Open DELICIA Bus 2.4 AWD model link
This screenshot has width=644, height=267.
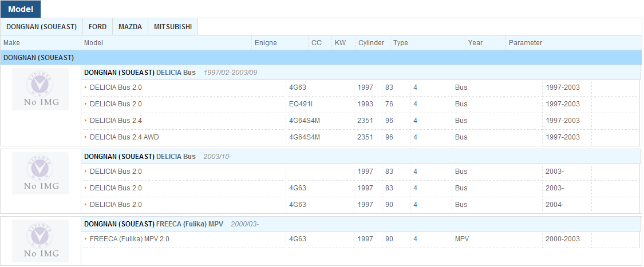pos(124,137)
